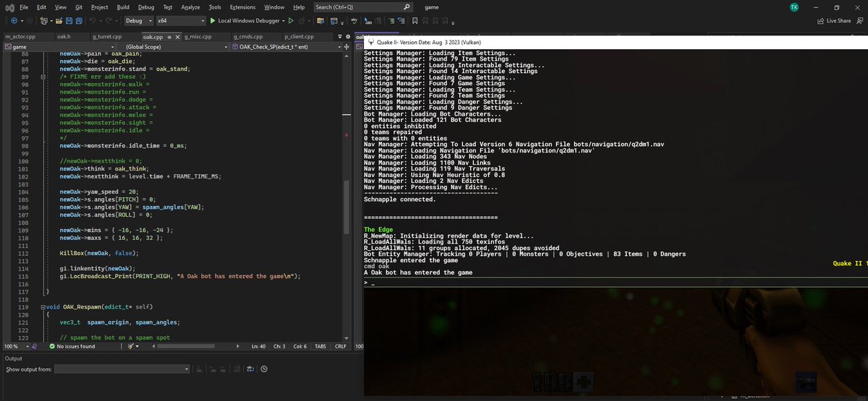Open the game project scope dropdown
The image size is (868, 401).
tap(59, 46)
